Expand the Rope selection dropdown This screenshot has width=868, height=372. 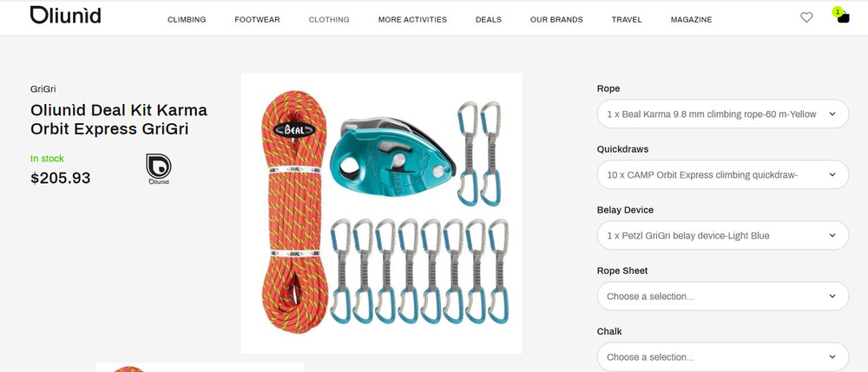tap(722, 114)
